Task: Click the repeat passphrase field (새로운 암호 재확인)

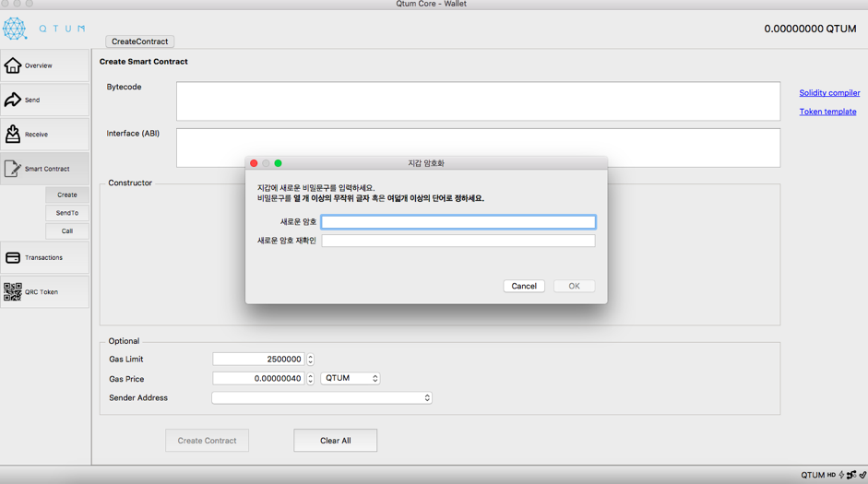Action: [x=458, y=241]
